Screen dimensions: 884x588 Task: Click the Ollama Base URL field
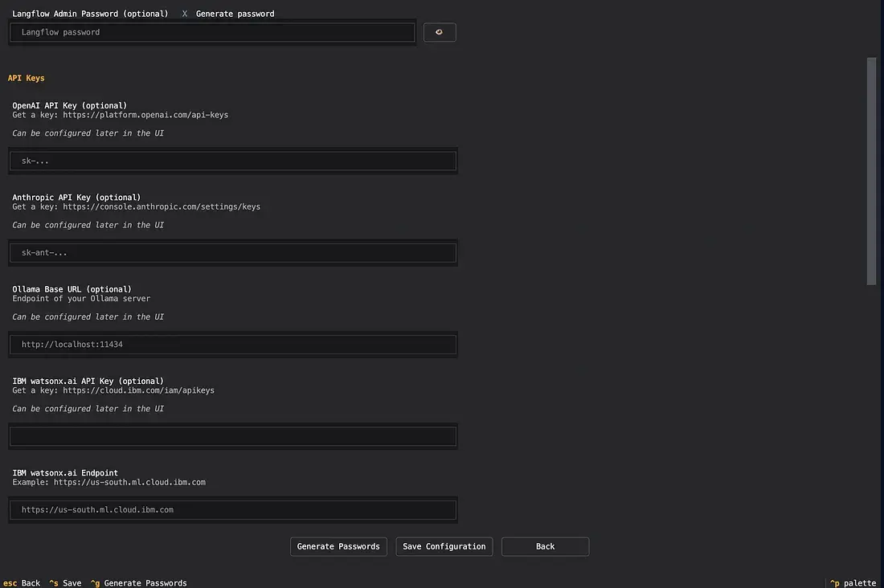coord(233,345)
